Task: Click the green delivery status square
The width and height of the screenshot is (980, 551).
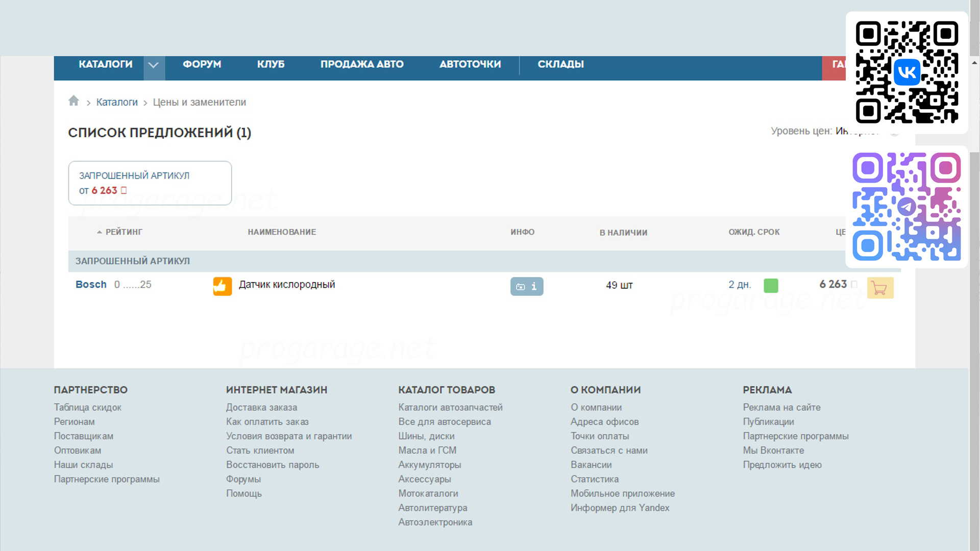Action: click(x=771, y=286)
